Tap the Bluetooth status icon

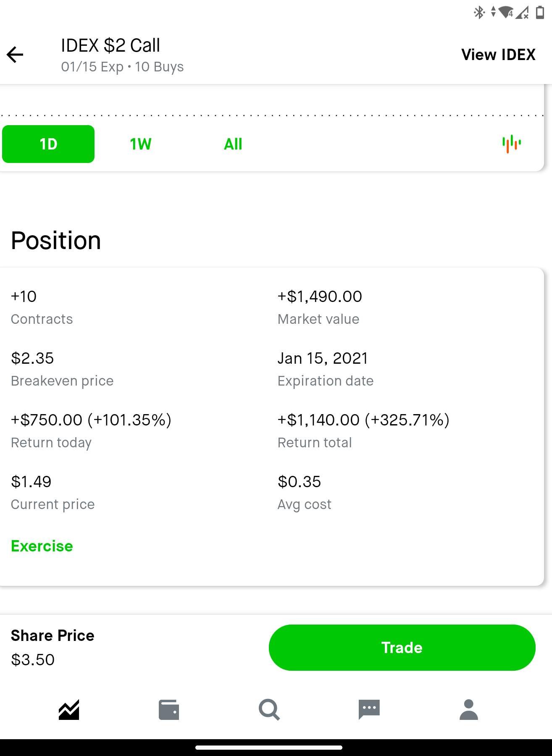(479, 13)
